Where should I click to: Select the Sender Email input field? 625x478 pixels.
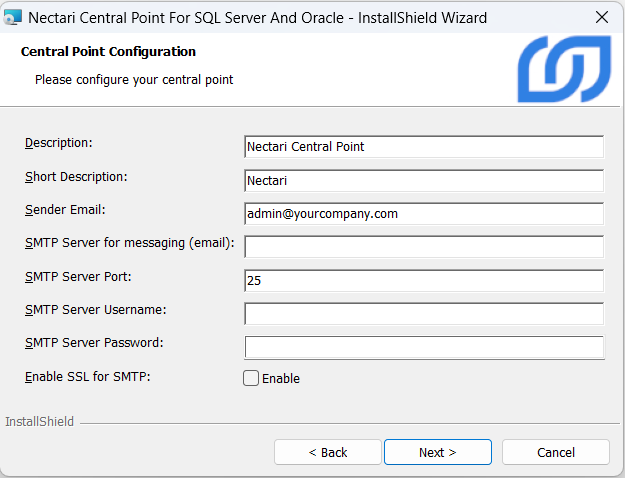pyautogui.click(x=423, y=214)
